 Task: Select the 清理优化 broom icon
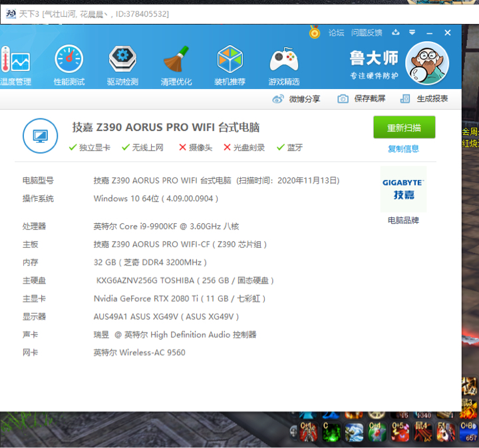point(176,64)
